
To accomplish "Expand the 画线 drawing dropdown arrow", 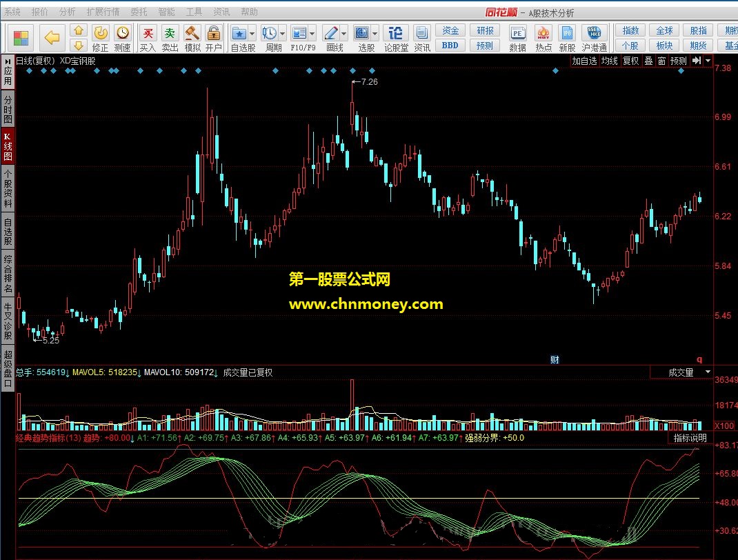I will pyautogui.click(x=343, y=33).
